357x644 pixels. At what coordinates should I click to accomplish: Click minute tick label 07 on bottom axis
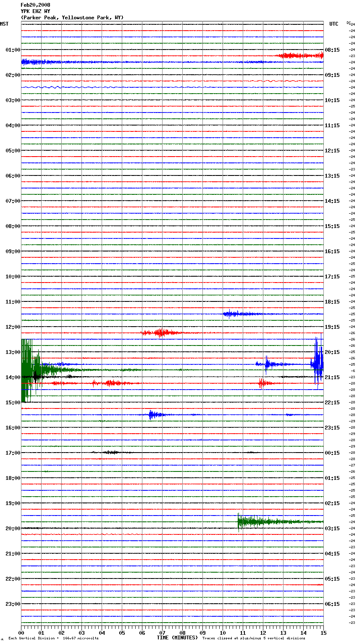[x=163, y=633]
